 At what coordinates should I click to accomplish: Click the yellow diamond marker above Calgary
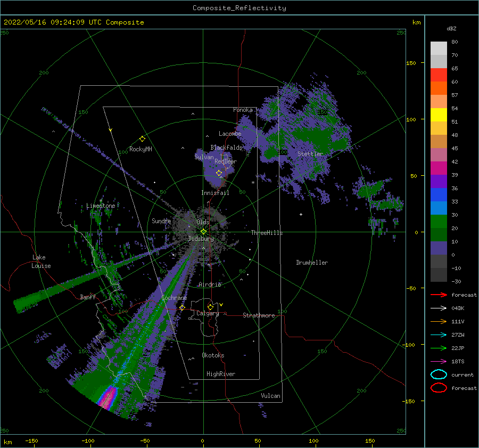click(210, 307)
